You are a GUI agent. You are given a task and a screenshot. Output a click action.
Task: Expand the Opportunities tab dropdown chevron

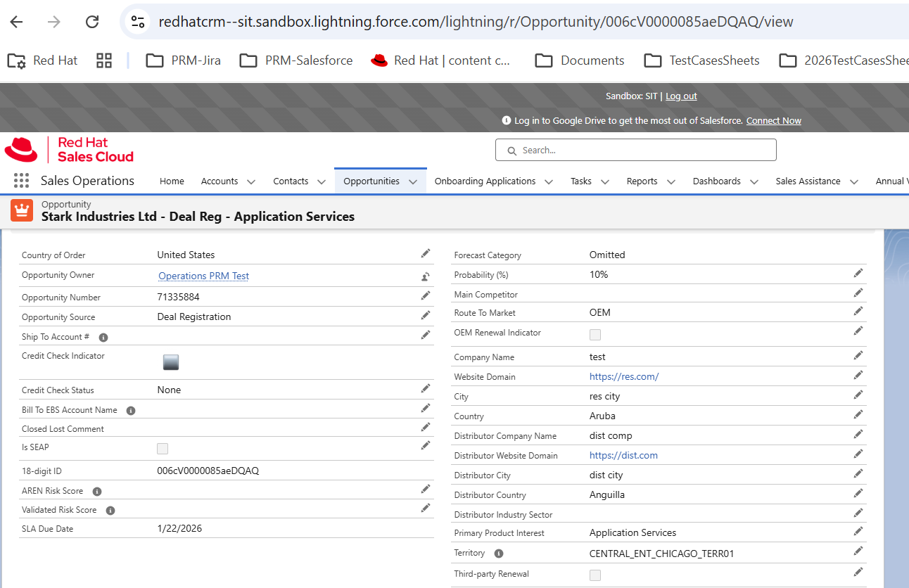(x=413, y=181)
